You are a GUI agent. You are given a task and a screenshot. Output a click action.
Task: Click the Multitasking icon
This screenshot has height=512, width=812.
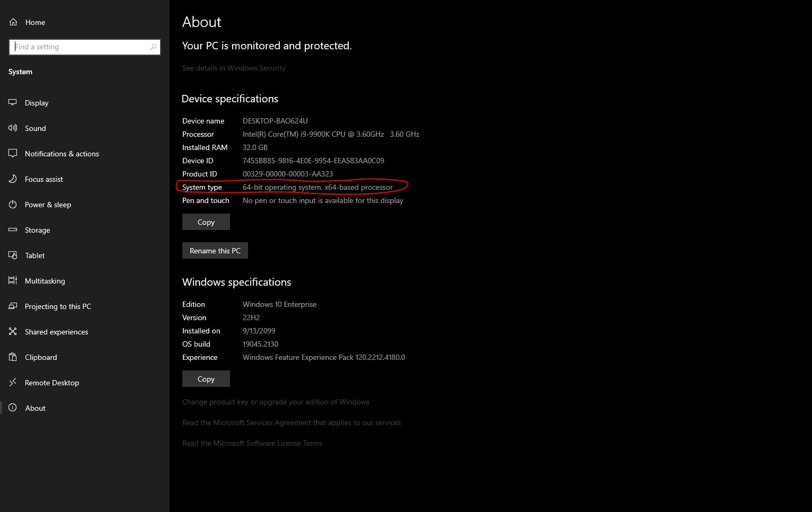click(13, 281)
